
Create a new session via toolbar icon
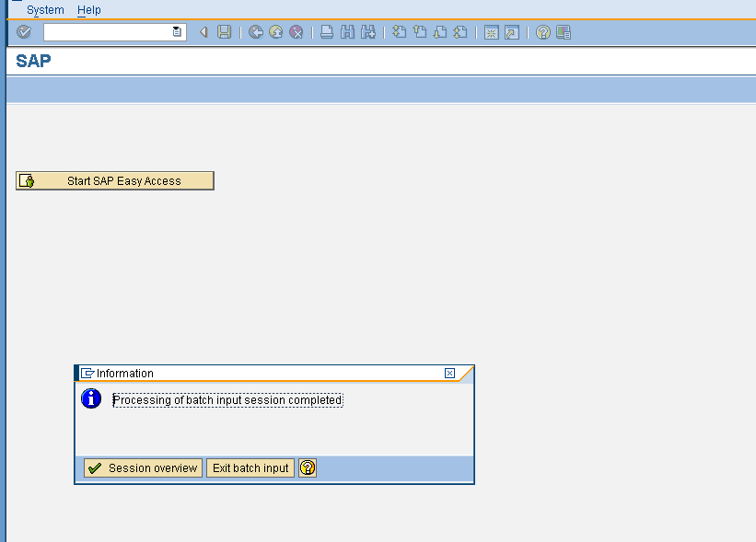coord(491,31)
